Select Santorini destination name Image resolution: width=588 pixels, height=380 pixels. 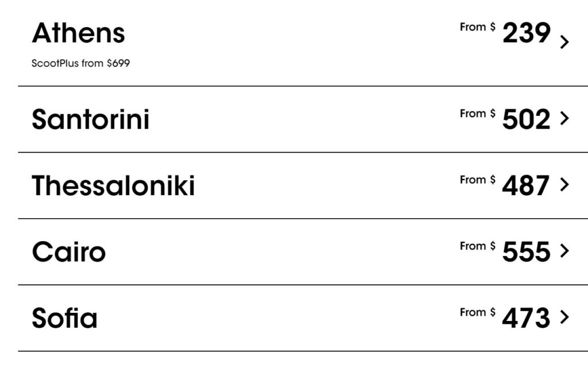[x=90, y=119]
